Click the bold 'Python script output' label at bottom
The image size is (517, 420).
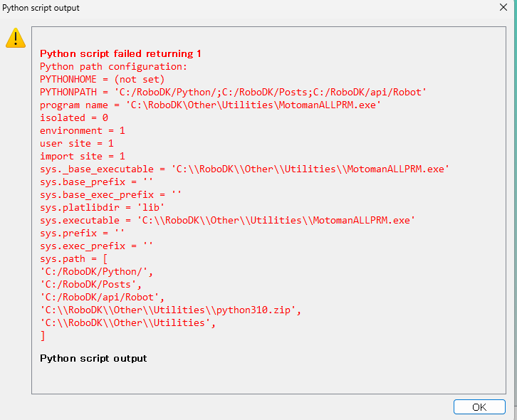tap(93, 358)
